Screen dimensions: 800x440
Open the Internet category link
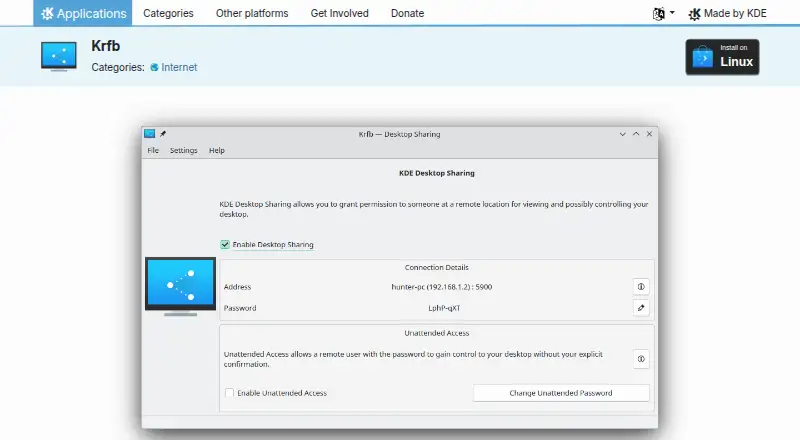pos(179,67)
